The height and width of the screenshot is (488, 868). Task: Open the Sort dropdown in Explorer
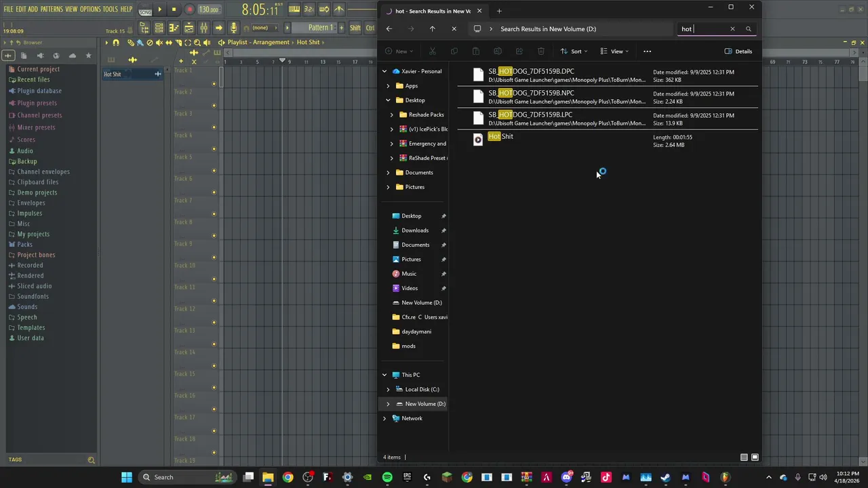click(574, 52)
